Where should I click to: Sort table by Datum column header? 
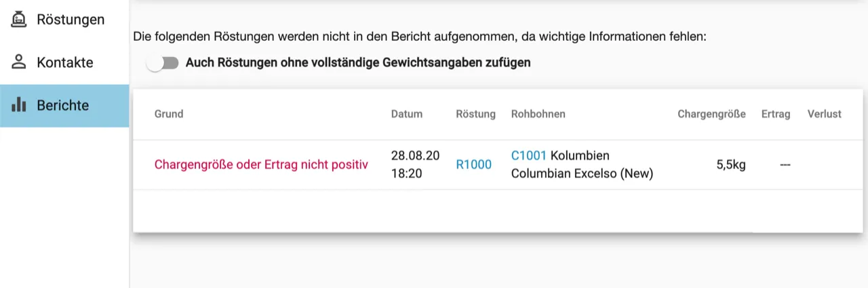[407, 114]
